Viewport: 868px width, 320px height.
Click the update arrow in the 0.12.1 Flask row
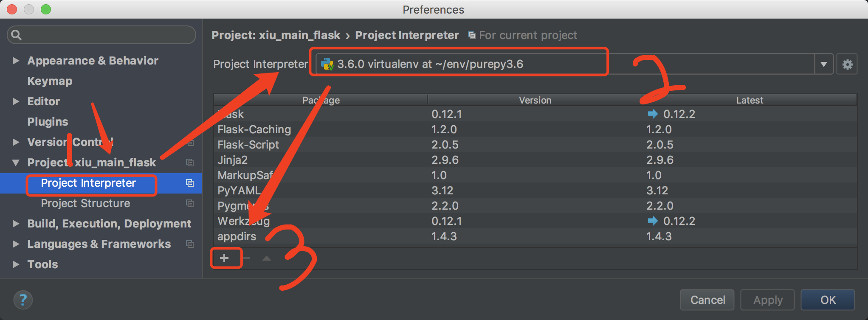(652, 114)
